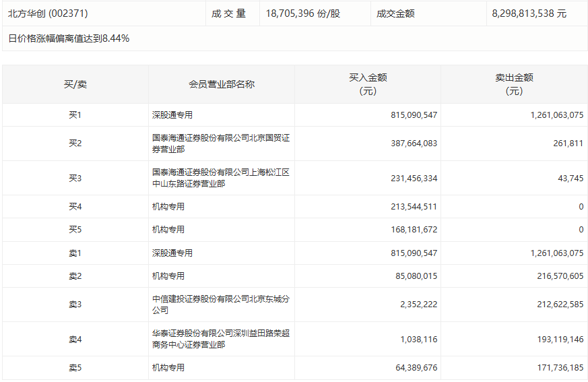Select sell amount 216,570,605

click(560, 276)
